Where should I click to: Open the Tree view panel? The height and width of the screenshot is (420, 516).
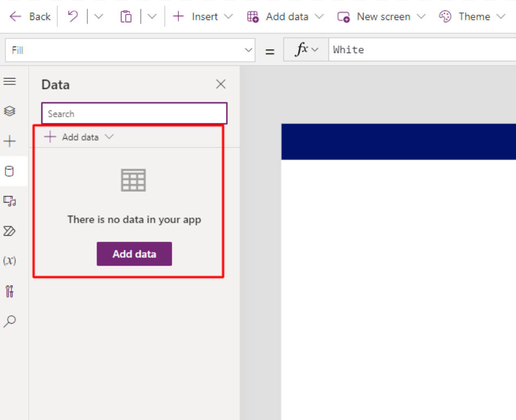(10, 111)
